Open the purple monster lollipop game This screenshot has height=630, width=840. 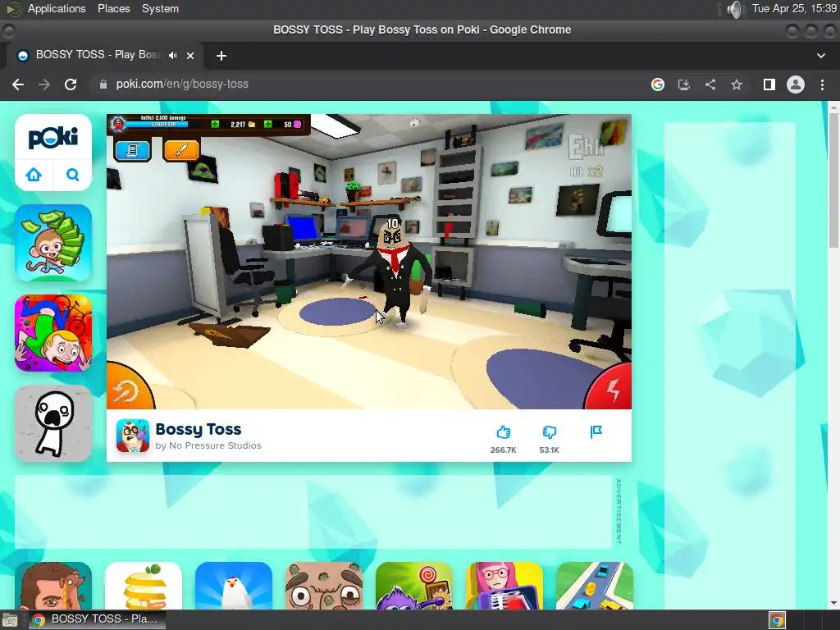pos(414,586)
